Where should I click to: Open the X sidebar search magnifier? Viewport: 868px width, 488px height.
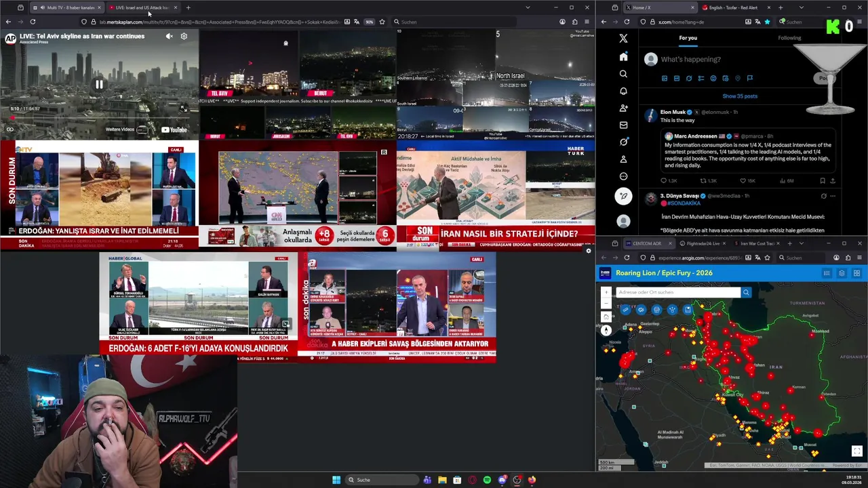click(x=623, y=74)
